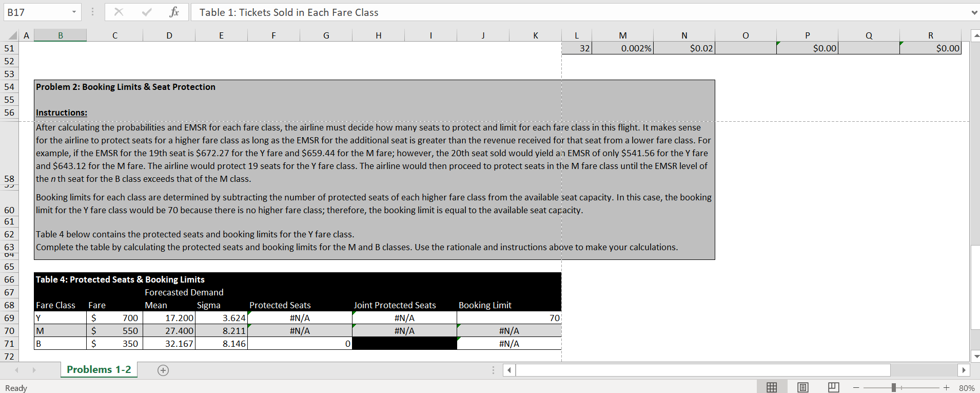Viewport: 980px width, 393px height.
Task: Click the horizontal scroll left arrow
Action: 509,370
